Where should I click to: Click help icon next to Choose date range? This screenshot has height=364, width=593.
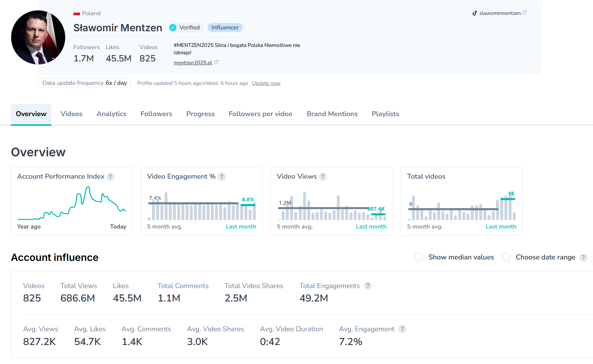(583, 258)
